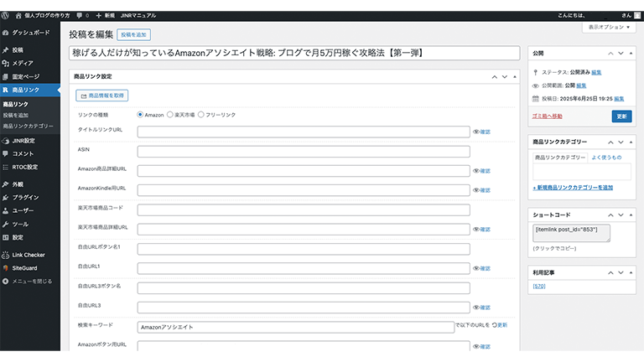This screenshot has height=362, width=644.
Task: Open 商品リンク main menu item
Action: (x=30, y=90)
